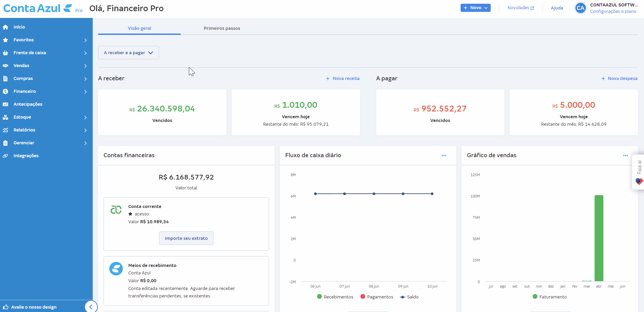This screenshot has width=644, height=312.
Task: Expand the Estoque menu chevron
Action: point(85,118)
